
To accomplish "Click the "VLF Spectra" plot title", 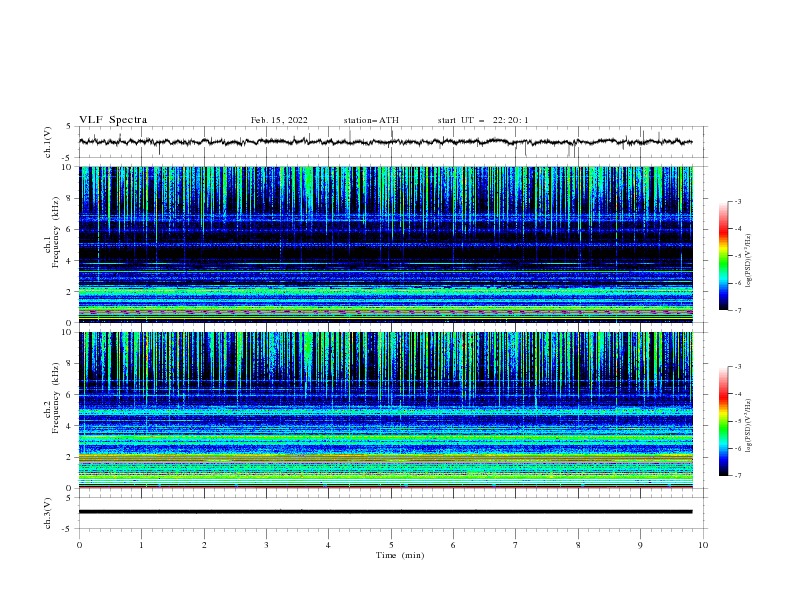I will [113, 120].
